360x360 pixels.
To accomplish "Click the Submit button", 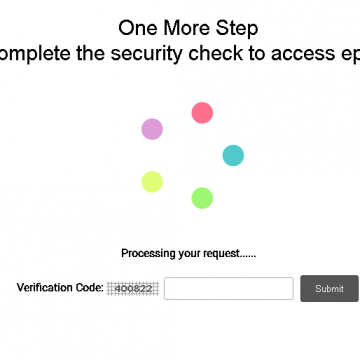I will point(329,288).
